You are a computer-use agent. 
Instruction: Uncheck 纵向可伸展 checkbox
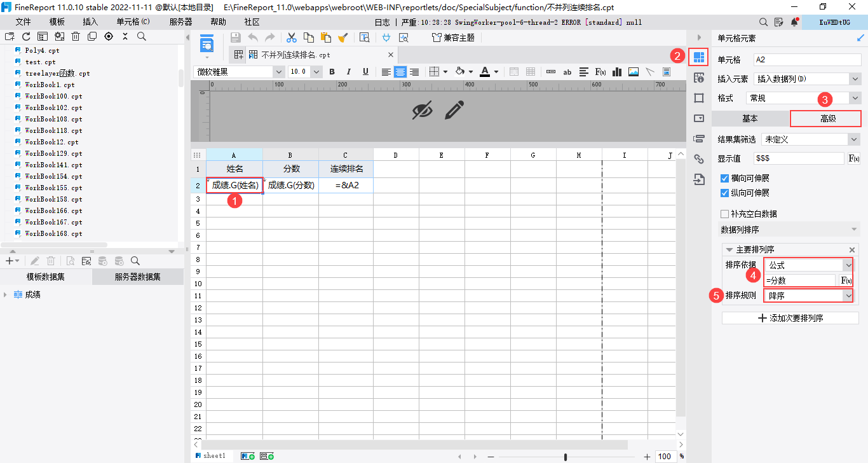pos(724,193)
